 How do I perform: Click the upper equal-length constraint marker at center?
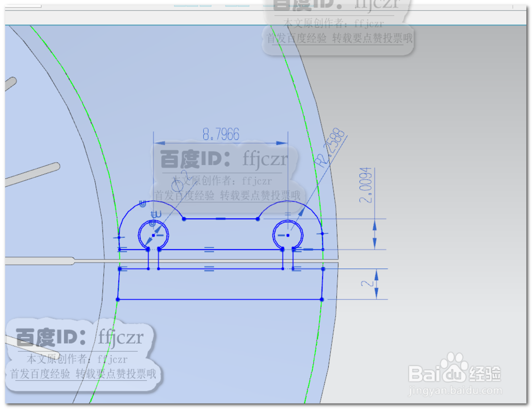209,250
